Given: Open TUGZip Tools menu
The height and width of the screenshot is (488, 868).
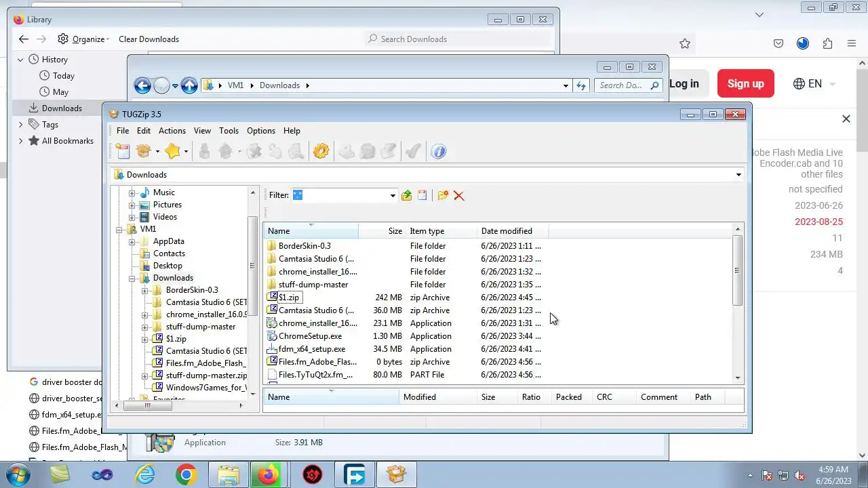Looking at the screenshot, I should 229,131.
